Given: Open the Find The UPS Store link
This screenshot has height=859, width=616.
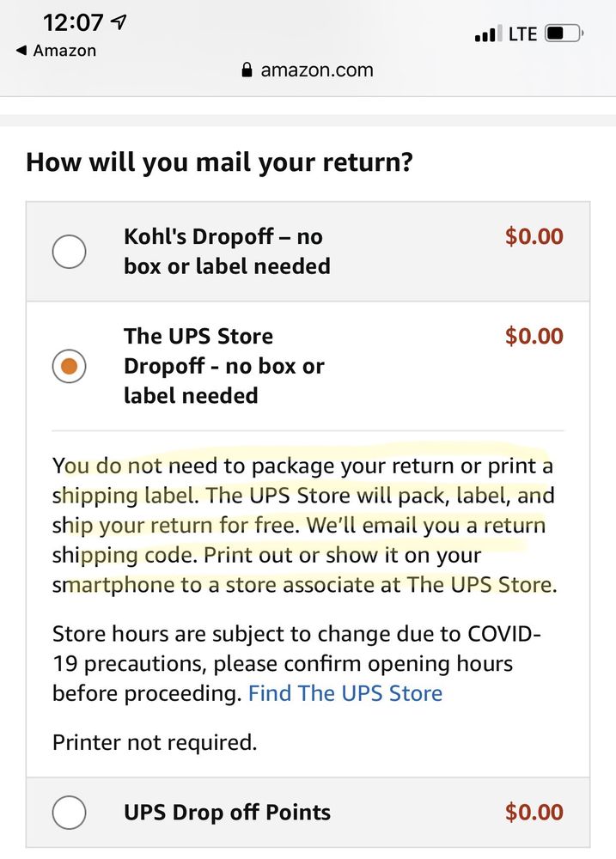Looking at the screenshot, I should (345, 693).
